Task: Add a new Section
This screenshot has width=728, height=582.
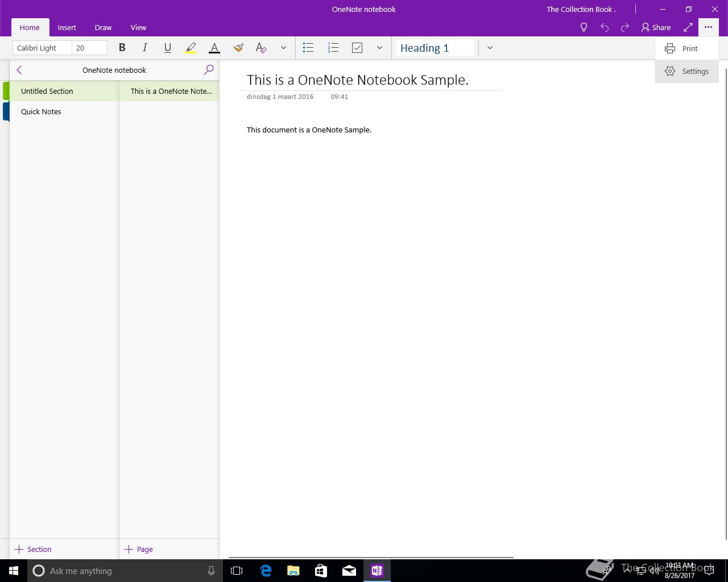Action: coord(33,549)
